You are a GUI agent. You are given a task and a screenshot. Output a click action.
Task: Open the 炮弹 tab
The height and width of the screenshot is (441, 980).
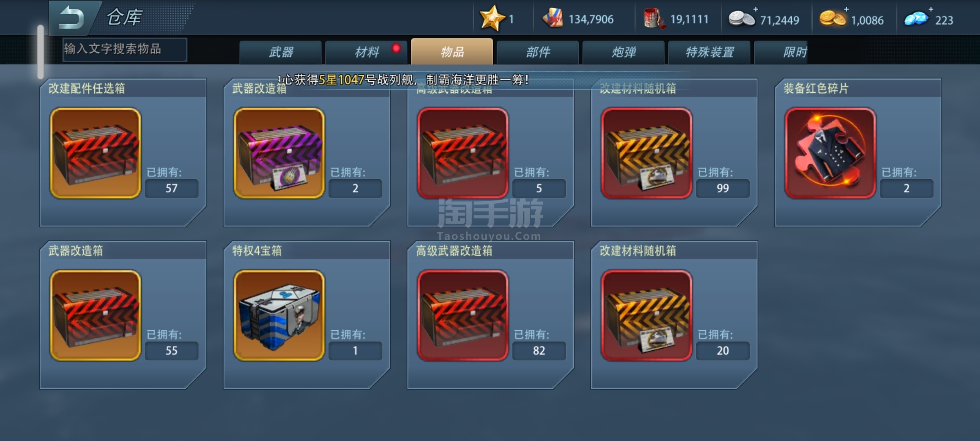point(624,52)
